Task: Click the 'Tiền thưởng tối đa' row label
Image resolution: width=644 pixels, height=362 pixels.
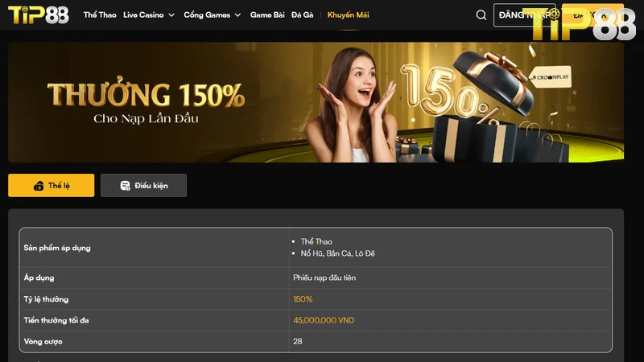Action: (x=56, y=320)
